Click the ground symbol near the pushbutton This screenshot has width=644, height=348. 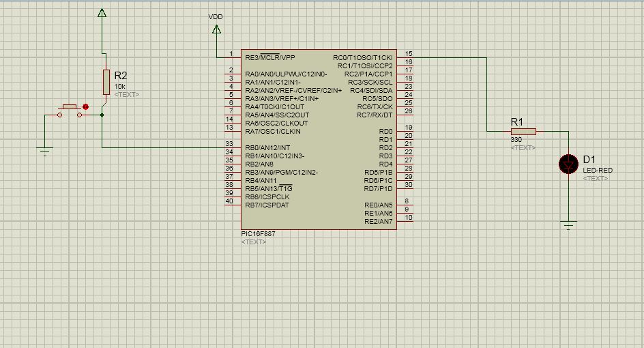(x=45, y=151)
